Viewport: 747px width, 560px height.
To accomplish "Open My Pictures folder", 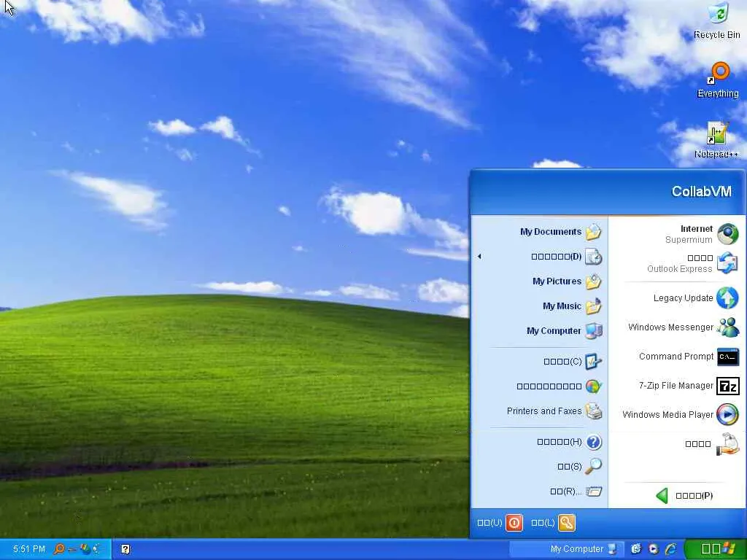I will coord(539,281).
